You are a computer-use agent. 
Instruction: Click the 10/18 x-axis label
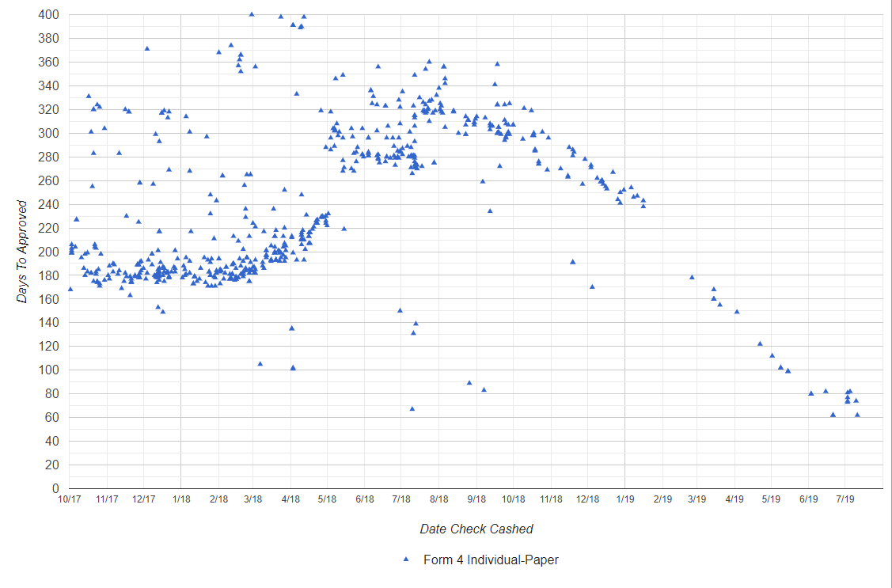[513, 499]
